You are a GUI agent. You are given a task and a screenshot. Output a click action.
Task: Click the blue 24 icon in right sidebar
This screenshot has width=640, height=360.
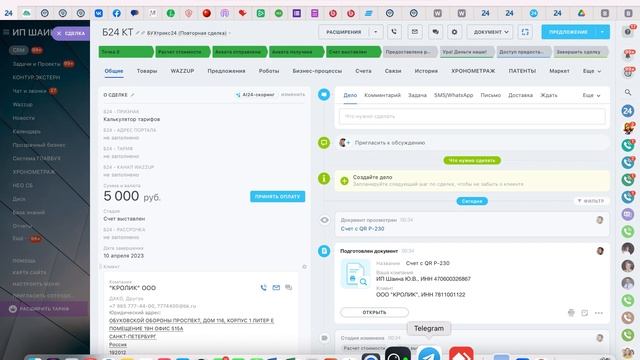[x=628, y=111]
